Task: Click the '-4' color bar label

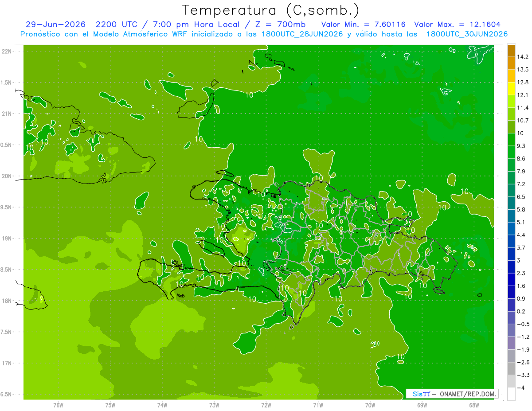Action: click(521, 388)
